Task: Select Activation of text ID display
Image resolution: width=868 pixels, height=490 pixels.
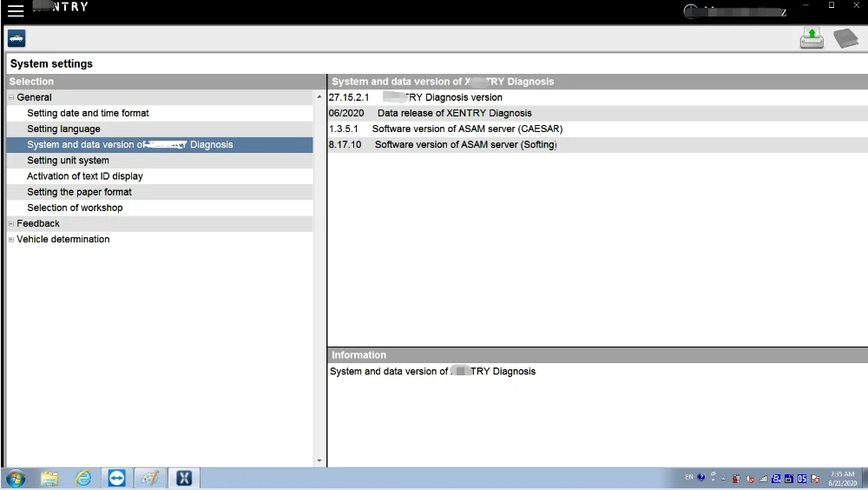Action: pos(85,176)
